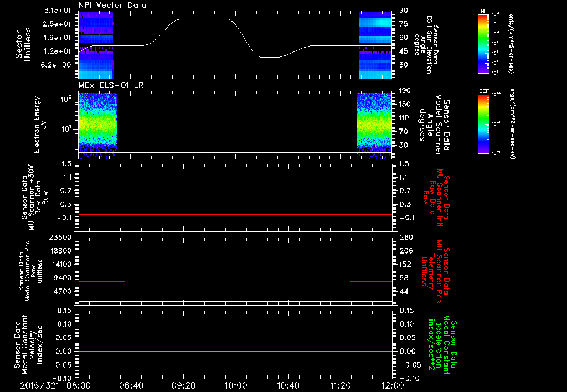Viewport: 567px width, 392px height.
Task: Click the 08:40 time axis label
Action: pyautogui.click(x=131, y=385)
